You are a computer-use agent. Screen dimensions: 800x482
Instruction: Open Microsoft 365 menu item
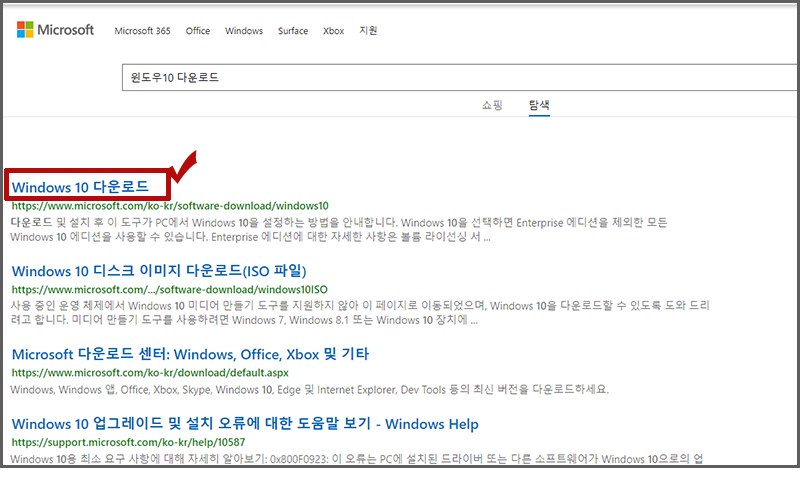coord(142,31)
